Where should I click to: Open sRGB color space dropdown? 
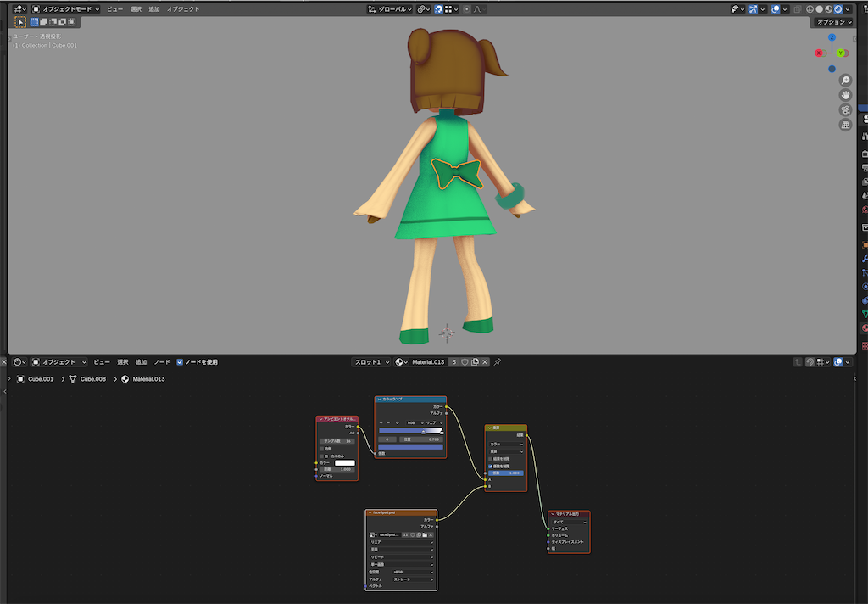click(x=413, y=572)
